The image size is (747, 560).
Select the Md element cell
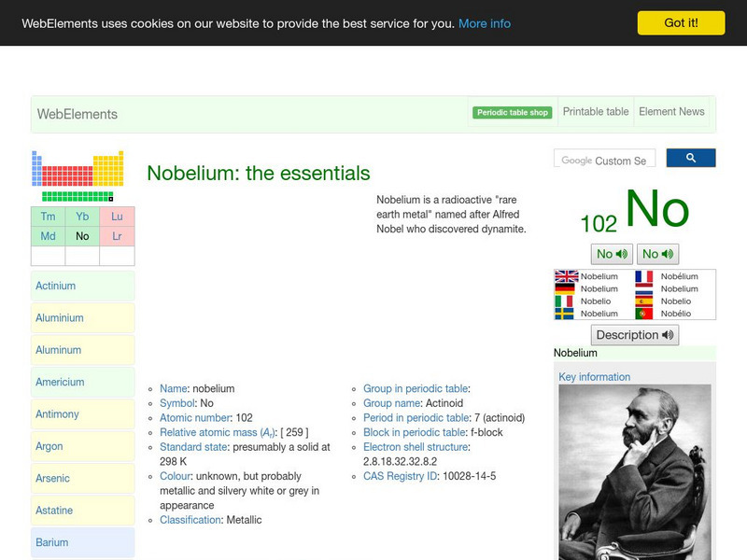click(49, 236)
